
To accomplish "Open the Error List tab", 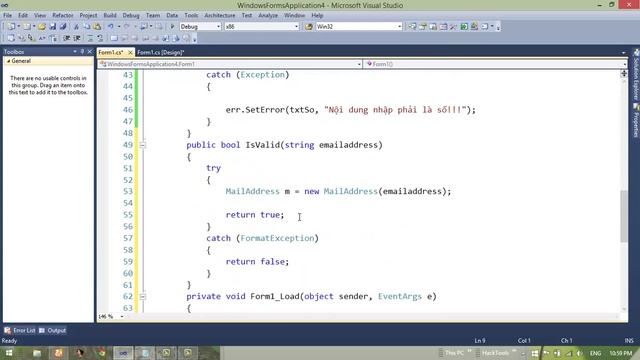I will pos(20,330).
